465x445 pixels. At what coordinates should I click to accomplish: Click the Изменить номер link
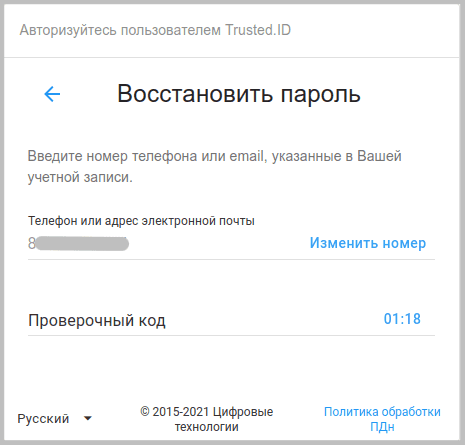click(368, 243)
